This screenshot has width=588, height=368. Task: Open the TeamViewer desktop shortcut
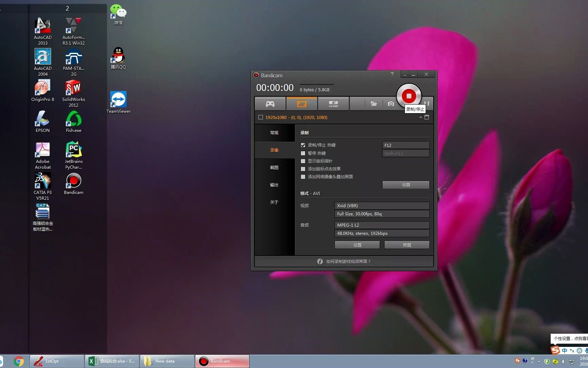118,102
